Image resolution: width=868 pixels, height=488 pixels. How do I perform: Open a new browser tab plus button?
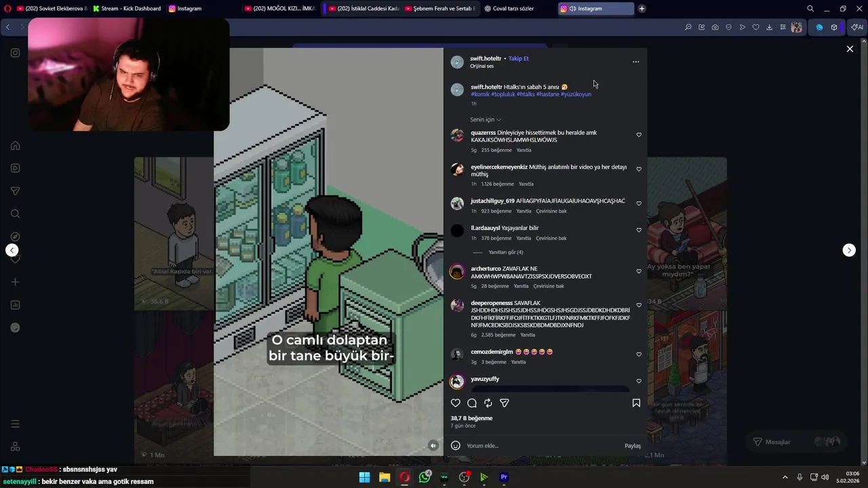tap(642, 9)
